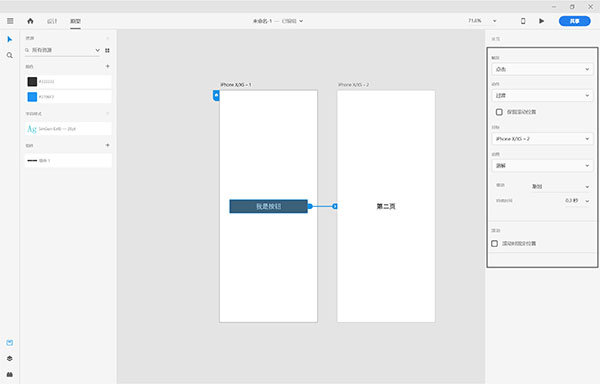Click the connector handle beside the button
600x384 pixels.
(310, 206)
